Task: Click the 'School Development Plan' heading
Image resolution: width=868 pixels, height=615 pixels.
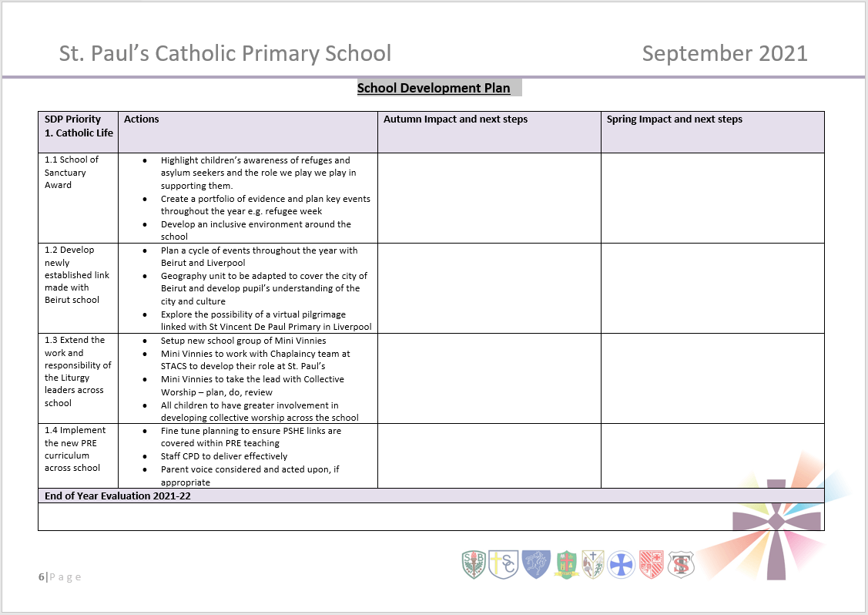Action: [x=434, y=88]
